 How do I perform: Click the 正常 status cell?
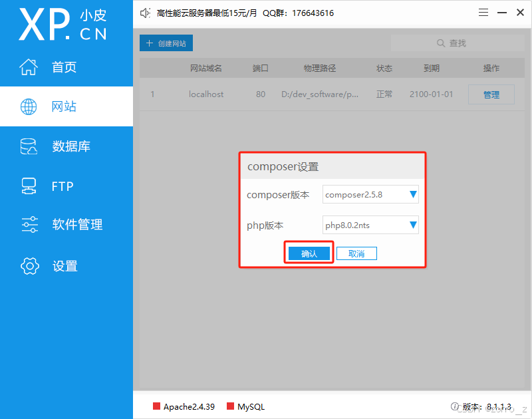[x=384, y=94]
